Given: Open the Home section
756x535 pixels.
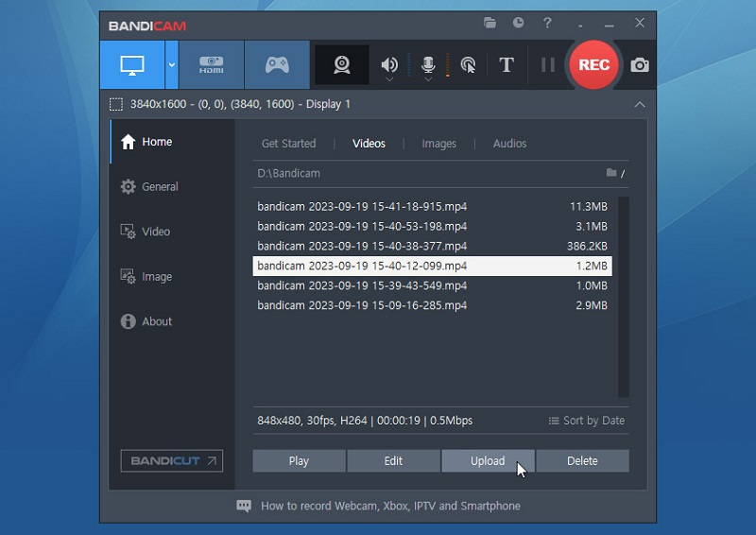Looking at the screenshot, I should pyautogui.click(x=146, y=142).
